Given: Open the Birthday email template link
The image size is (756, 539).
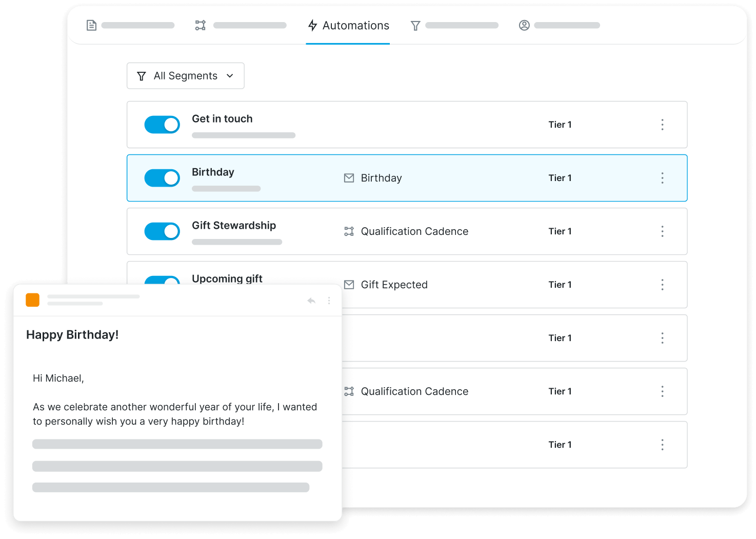Looking at the screenshot, I should click(381, 178).
